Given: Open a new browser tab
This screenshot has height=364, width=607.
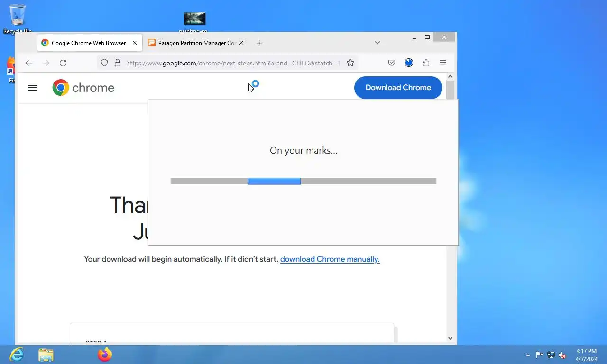Looking at the screenshot, I should pos(259,43).
